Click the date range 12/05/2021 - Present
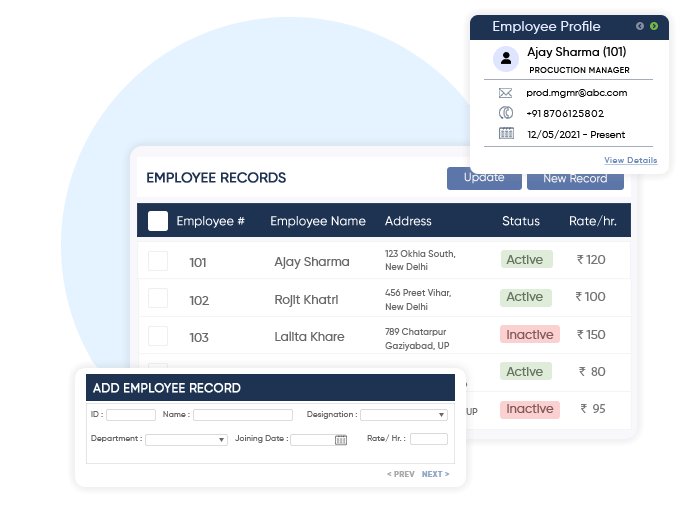688x509 pixels. point(576,135)
